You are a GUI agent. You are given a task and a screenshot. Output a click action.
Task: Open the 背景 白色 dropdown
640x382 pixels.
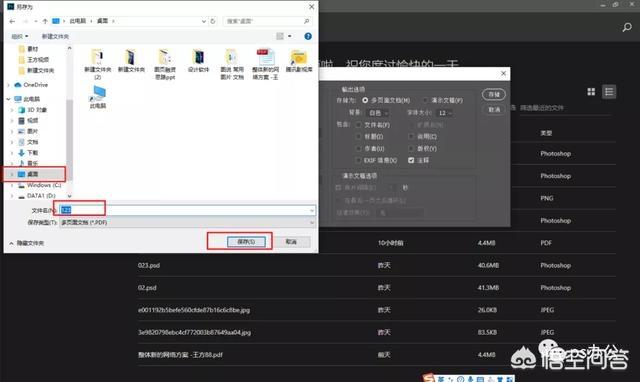(x=379, y=113)
